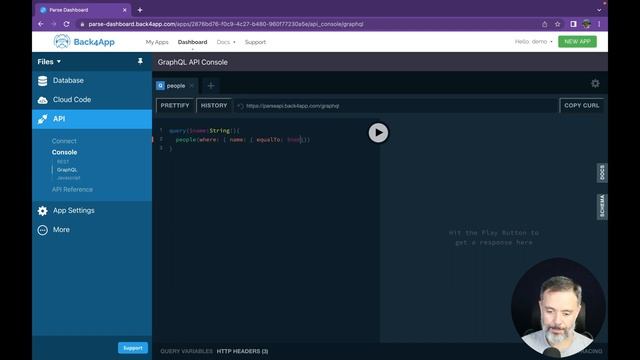This screenshot has height=360, width=640.
Task: Open a new browser tab
Action: pos(140,10)
